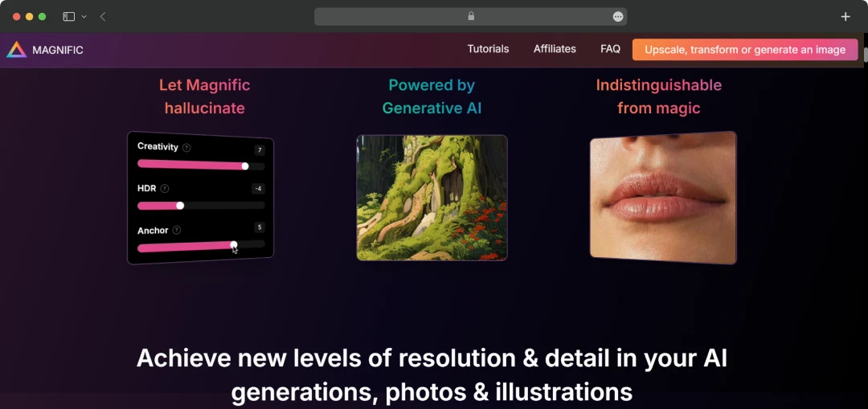
Task: Click Upscale, transform or generate an image button
Action: 745,50
